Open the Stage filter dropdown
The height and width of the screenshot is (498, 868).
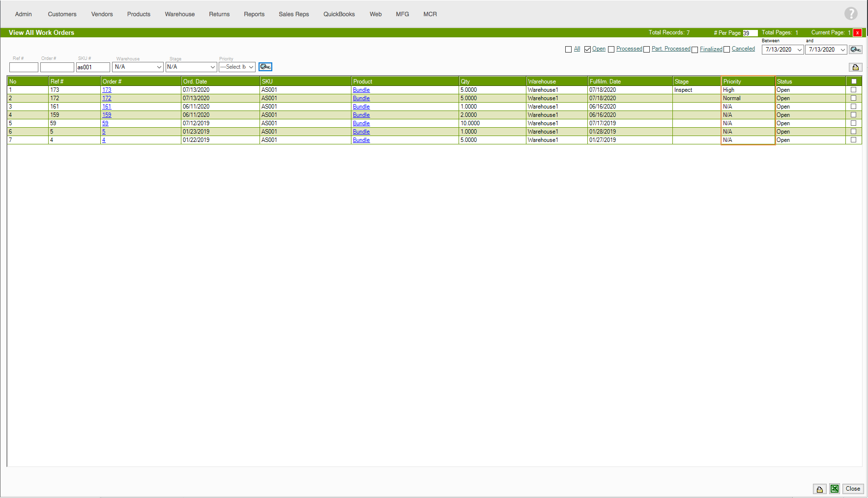[191, 67]
